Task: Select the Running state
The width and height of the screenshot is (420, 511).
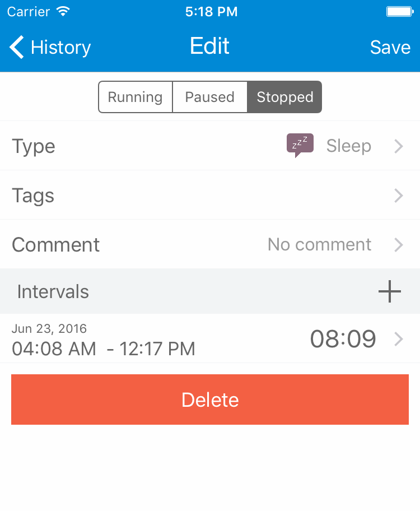Action: (135, 97)
